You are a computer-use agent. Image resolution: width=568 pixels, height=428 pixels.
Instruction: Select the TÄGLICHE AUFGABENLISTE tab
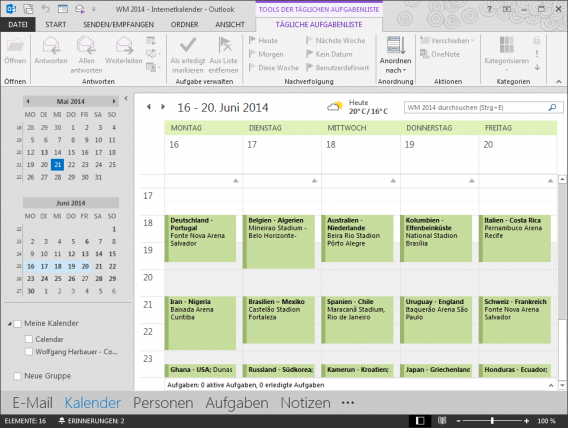pos(319,24)
